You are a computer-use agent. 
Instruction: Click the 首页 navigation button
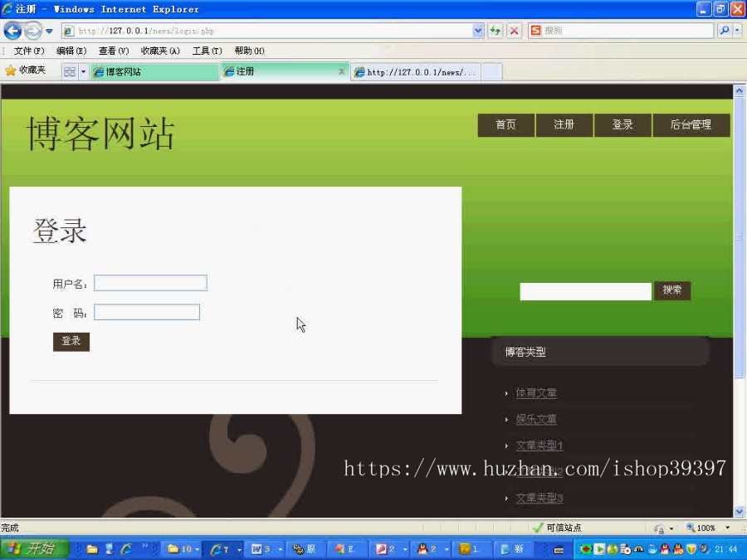pos(506,124)
